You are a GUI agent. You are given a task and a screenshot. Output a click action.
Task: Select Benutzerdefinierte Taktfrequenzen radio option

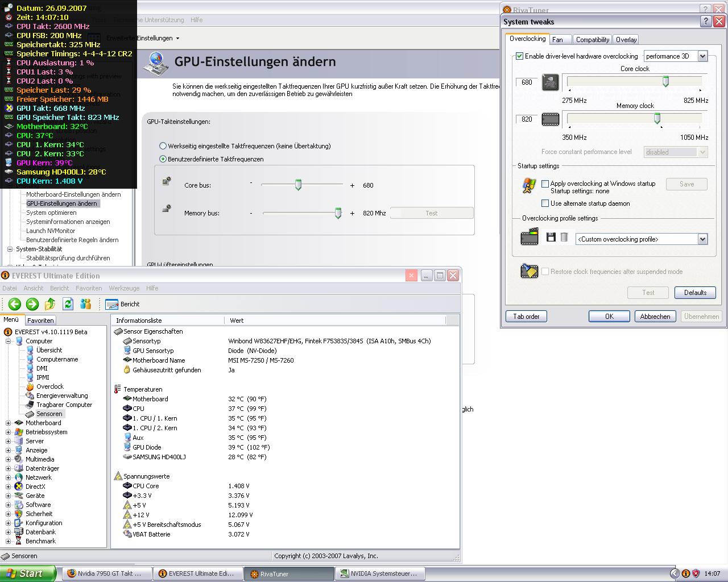[x=163, y=159]
